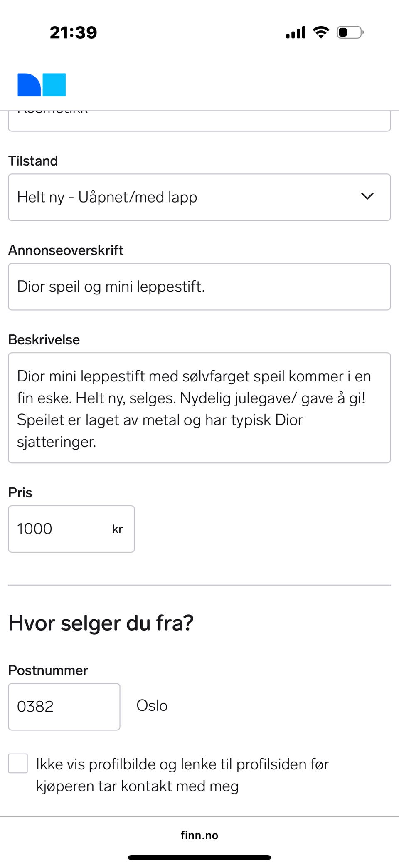
Task: Click the Beskrivelse field label
Action: pos(44,339)
